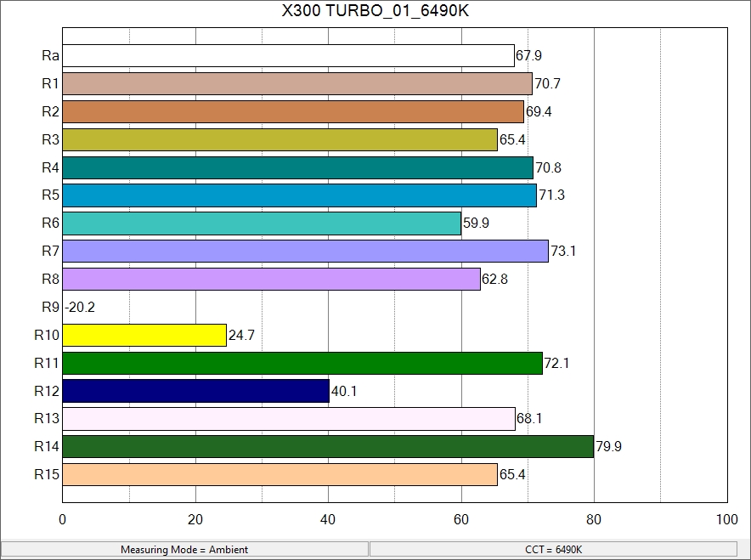Click the lavender R8 bar
Viewport: 751px width, 560px height.
[271, 279]
